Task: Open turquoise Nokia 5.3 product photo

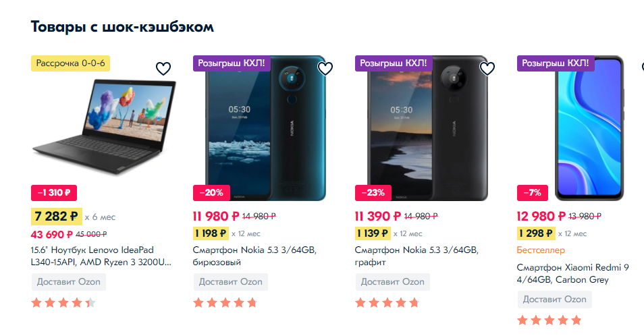Action: pos(266,128)
